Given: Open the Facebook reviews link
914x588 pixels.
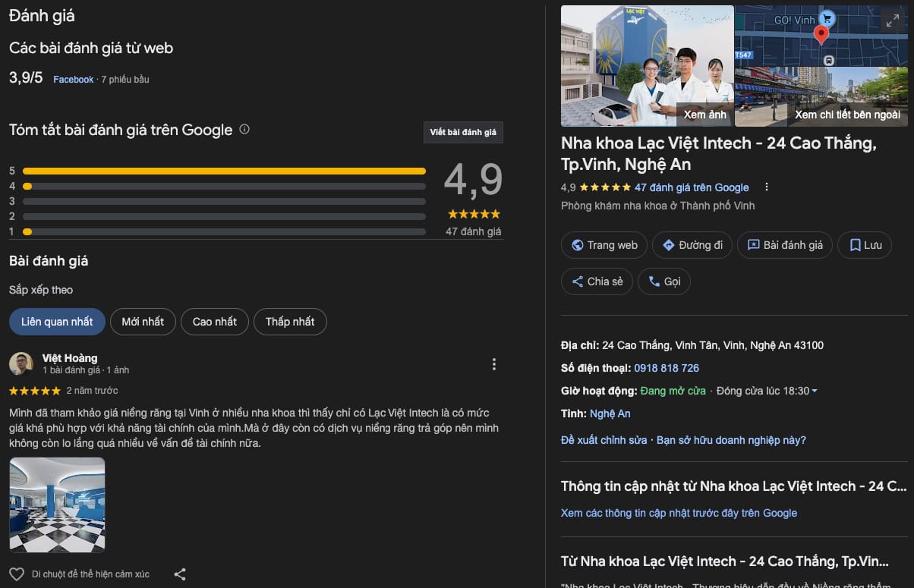Looking at the screenshot, I should click(74, 80).
